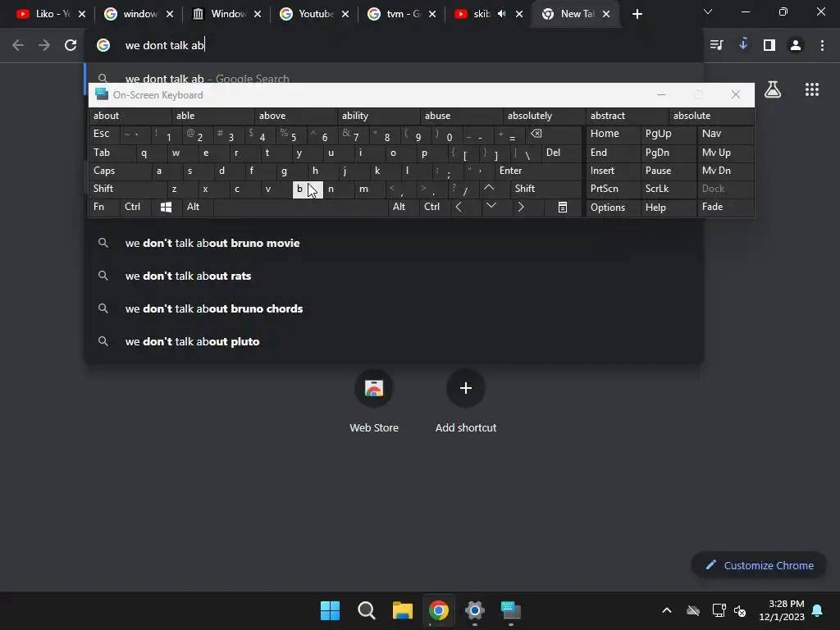The height and width of the screenshot is (630, 840).
Task: Open Settings gear in taskbar
Action: click(x=475, y=610)
